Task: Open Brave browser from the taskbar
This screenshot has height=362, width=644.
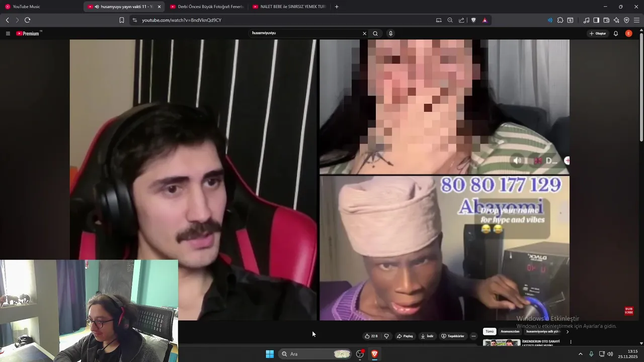Action: [374, 354]
